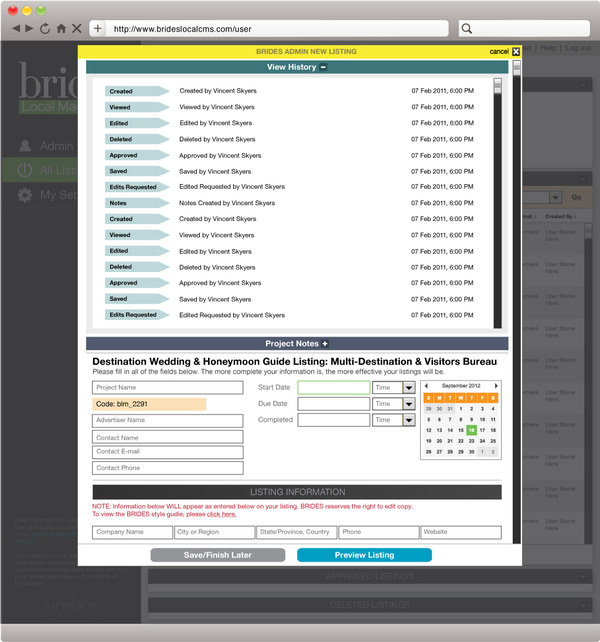Image resolution: width=600 pixels, height=642 pixels.
Task: Go to previous month in calendar
Action: [426, 386]
